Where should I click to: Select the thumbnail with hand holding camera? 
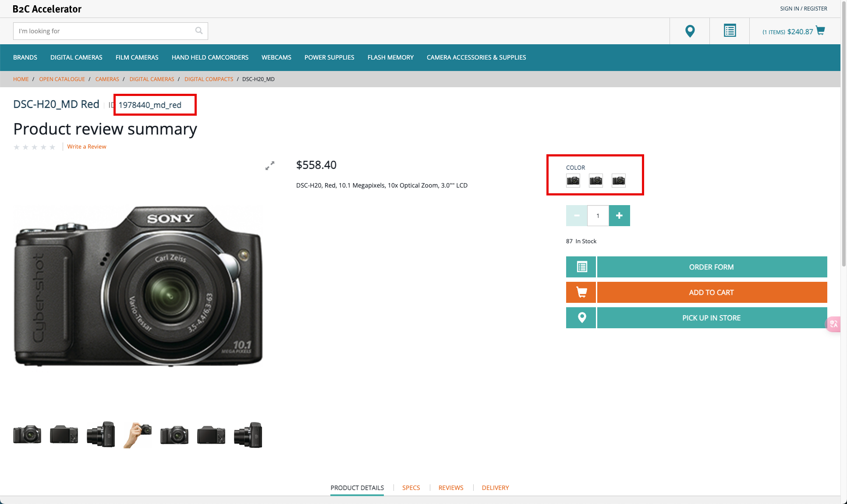(138, 435)
